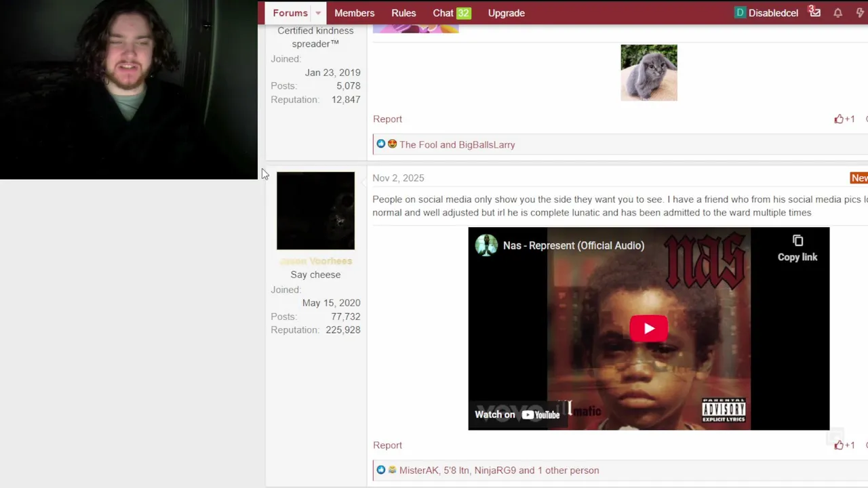868x488 pixels.
Task: Click the Upgrade menu item
Action: (x=506, y=13)
